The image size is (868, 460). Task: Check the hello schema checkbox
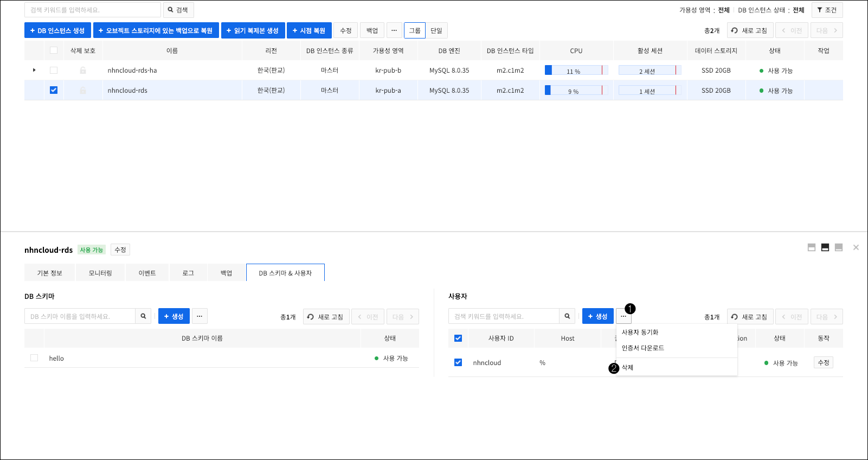[x=34, y=358]
